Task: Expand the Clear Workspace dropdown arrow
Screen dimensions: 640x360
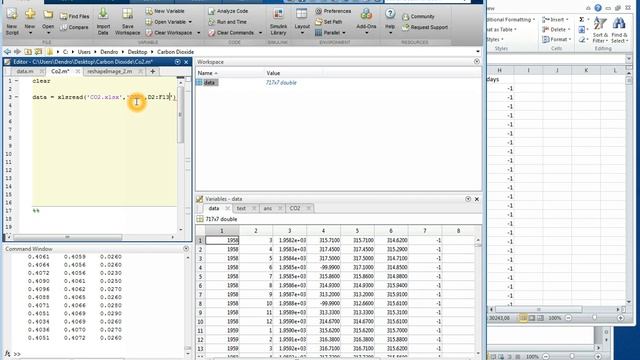Action: (199, 33)
